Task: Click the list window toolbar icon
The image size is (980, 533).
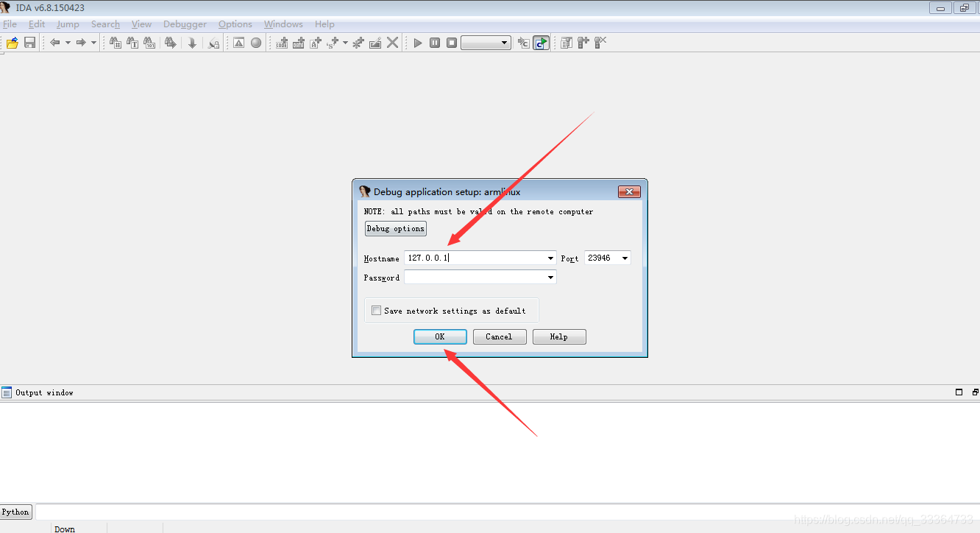Action: pyautogui.click(x=567, y=43)
